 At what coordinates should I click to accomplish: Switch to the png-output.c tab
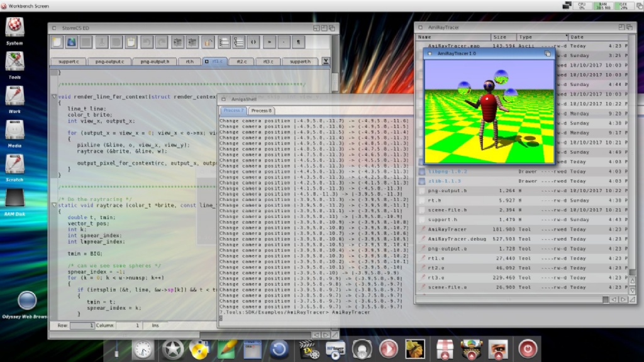tap(109, 62)
